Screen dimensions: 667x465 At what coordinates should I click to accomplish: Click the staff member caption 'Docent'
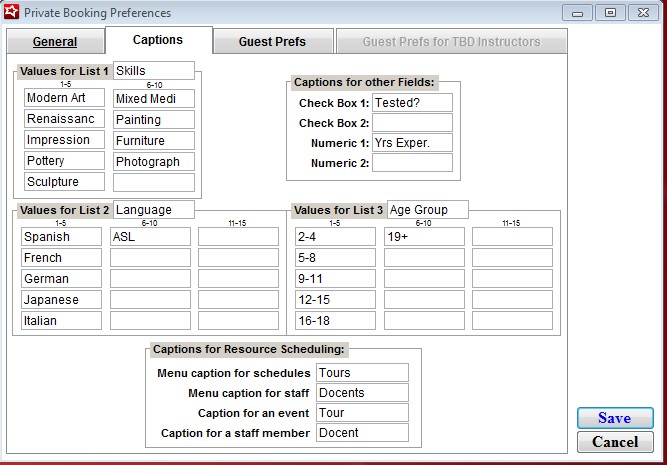[362, 433]
